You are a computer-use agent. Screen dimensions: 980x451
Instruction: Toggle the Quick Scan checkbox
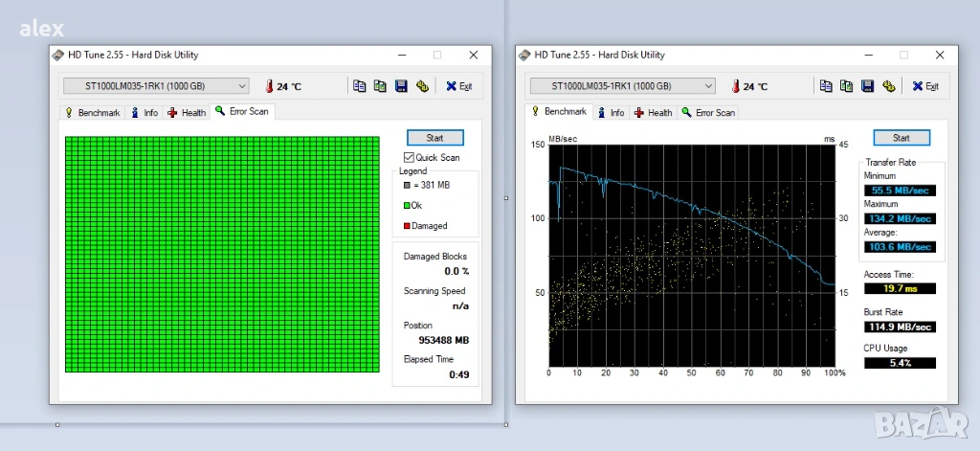(410, 157)
